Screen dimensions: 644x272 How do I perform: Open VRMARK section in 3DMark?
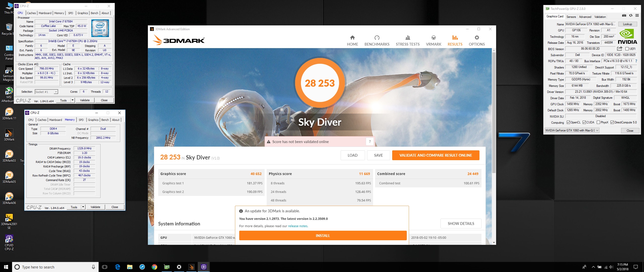point(433,41)
